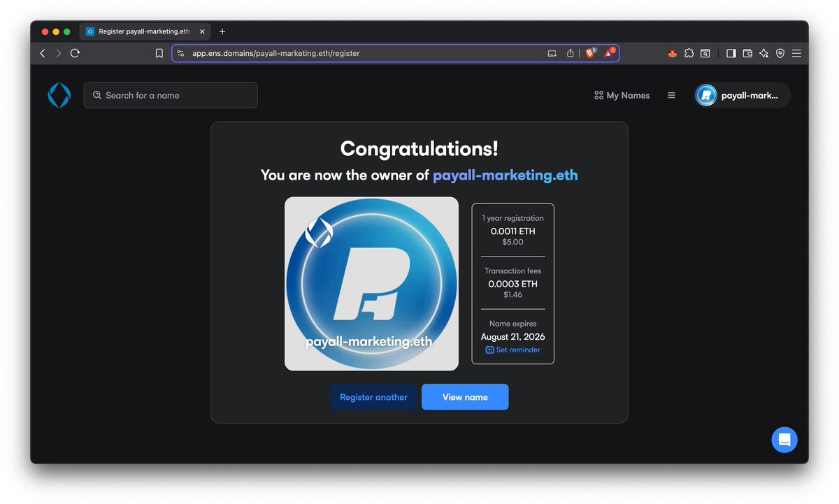Click the calendar icon beside Set reminder

coord(490,350)
